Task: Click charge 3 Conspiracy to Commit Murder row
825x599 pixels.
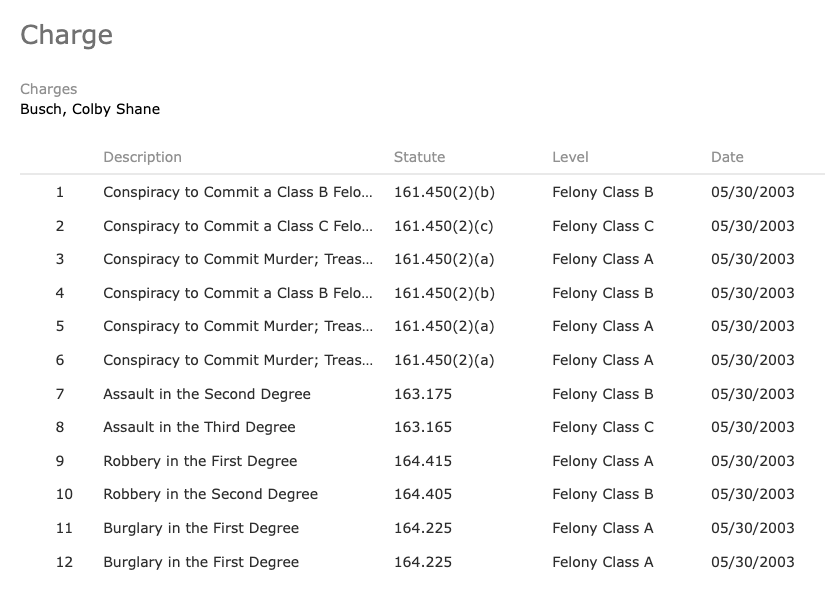Action: pos(422,259)
